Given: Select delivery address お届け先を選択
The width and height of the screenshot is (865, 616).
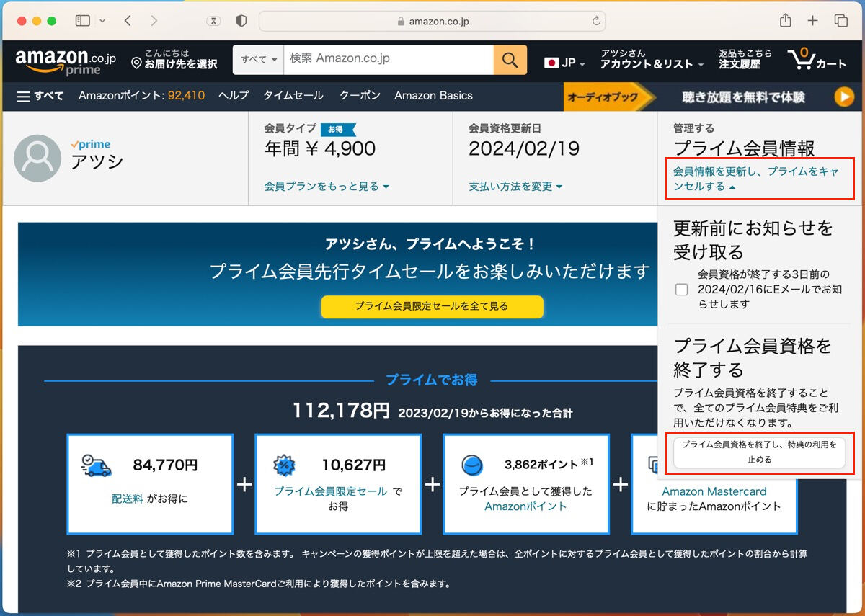Looking at the screenshot, I should (x=174, y=59).
